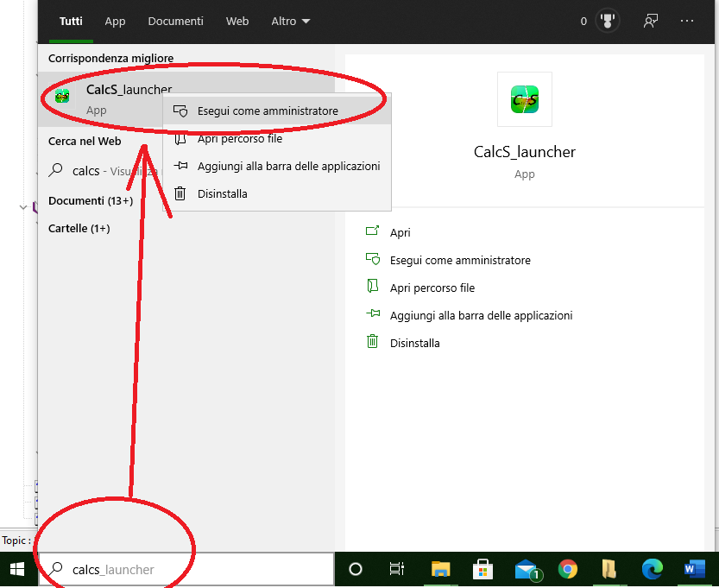Click the search magnifier icon in taskbar box
Viewport: 719px width, 588px height.
(56, 569)
